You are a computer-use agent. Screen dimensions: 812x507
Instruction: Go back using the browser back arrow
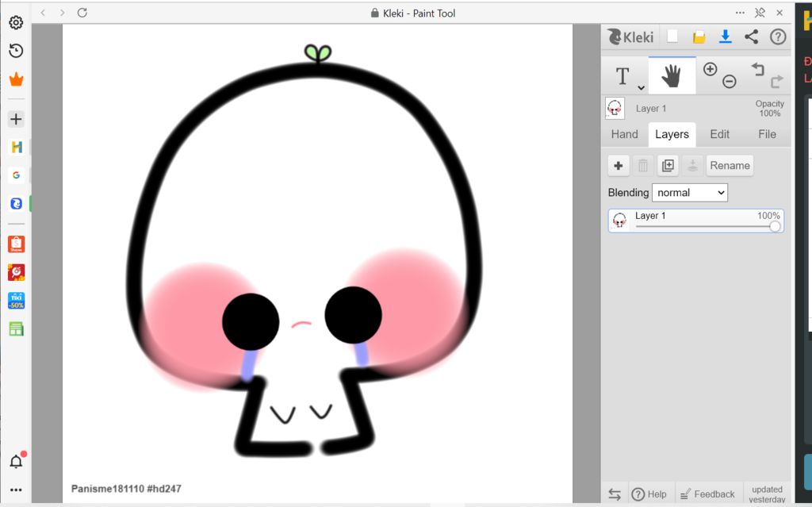tap(43, 13)
